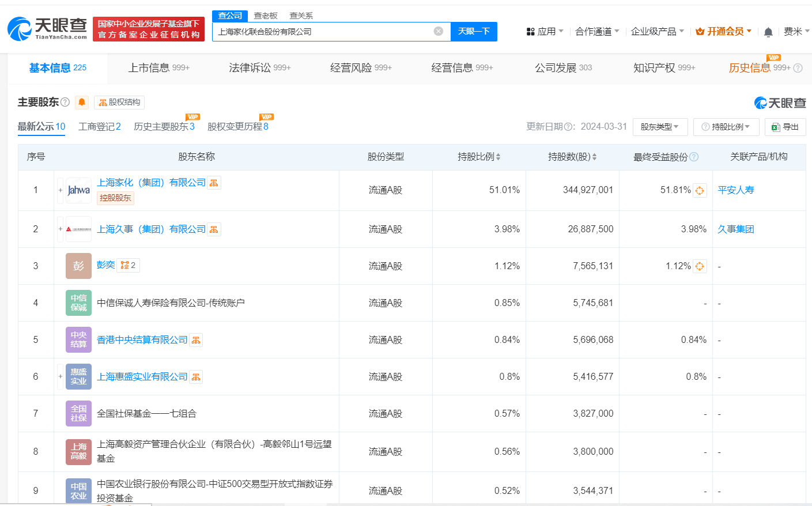Click the clear search text icon
812x506 pixels.
[x=438, y=31]
